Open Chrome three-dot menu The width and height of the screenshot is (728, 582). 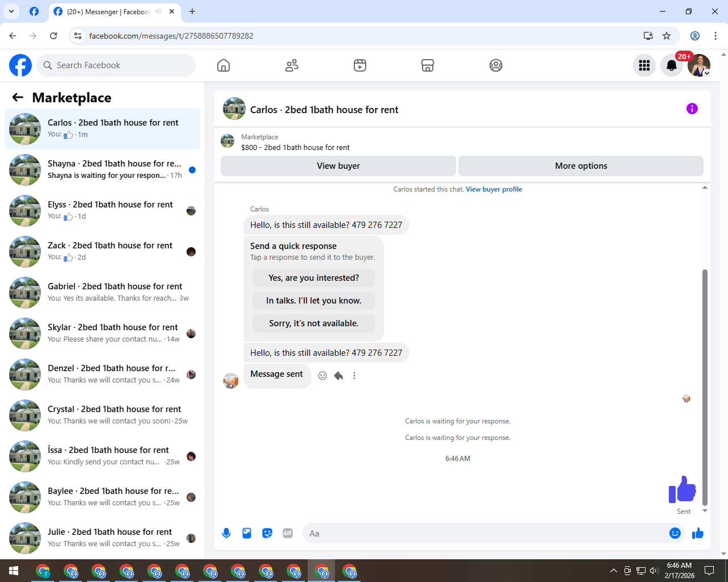tap(715, 36)
